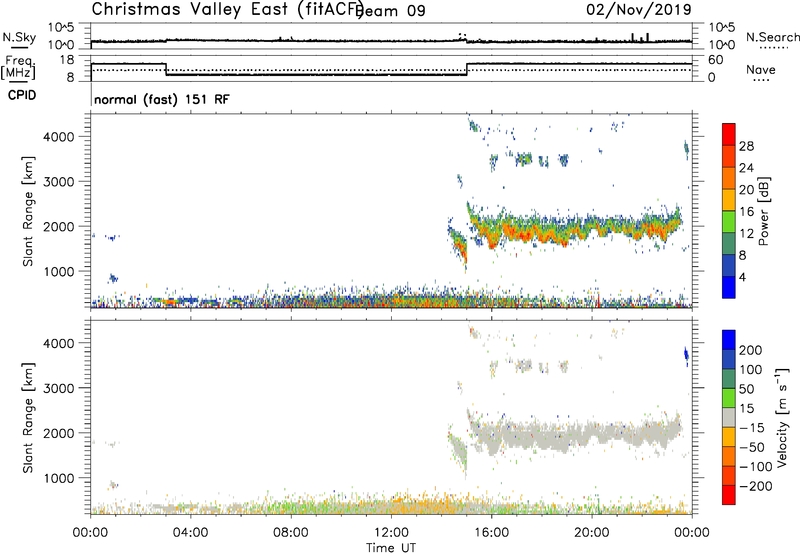
Task: Click the '20:00' time tick label
Action: pyautogui.click(x=592, y=533)
